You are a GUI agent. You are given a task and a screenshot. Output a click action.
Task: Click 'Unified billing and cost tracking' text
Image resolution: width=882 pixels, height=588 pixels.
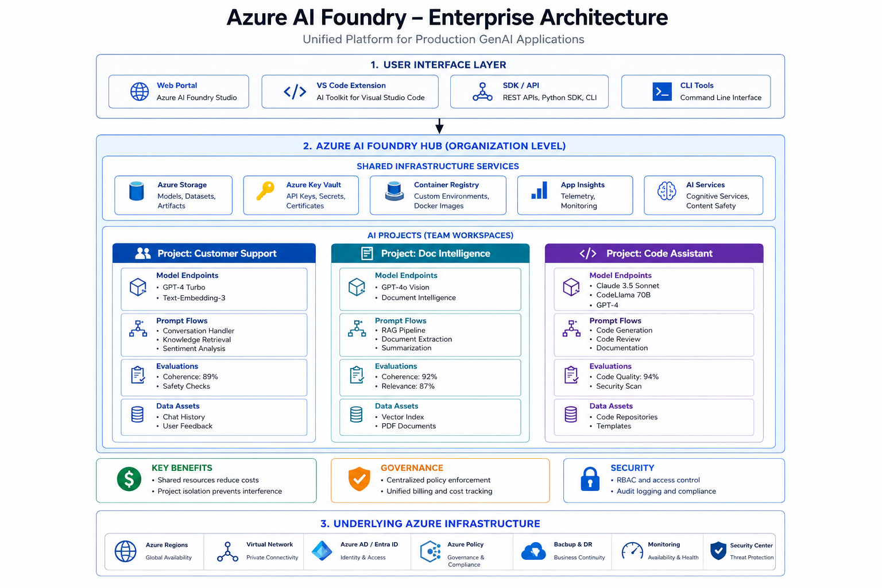[x=440, y=492]
